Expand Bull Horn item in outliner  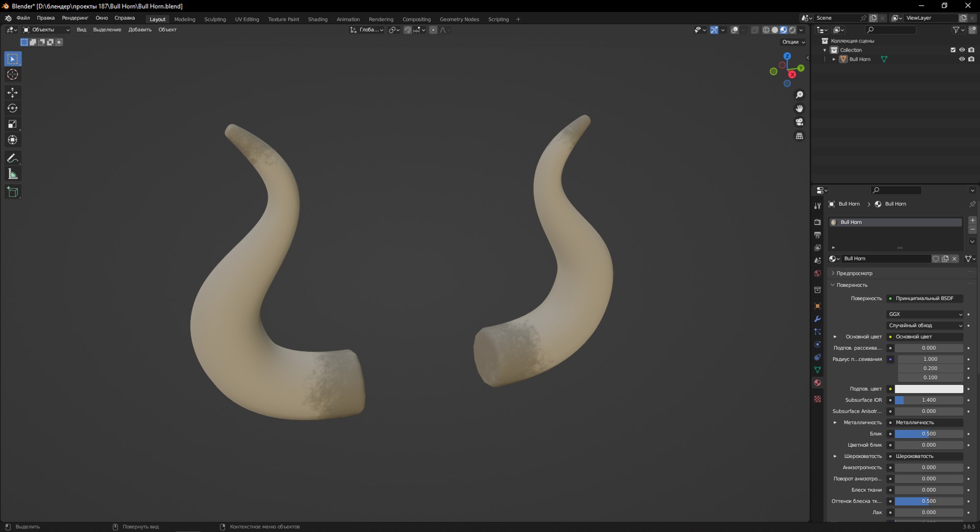click(x=834, y=59)
